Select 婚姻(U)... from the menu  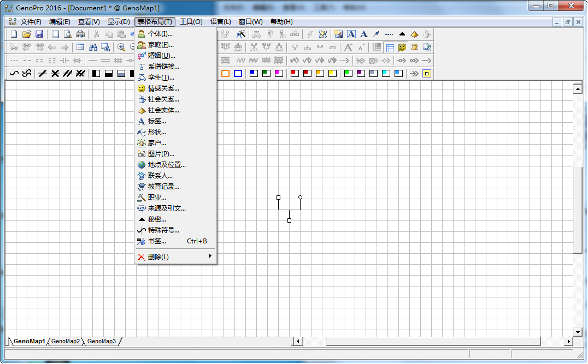161,56
